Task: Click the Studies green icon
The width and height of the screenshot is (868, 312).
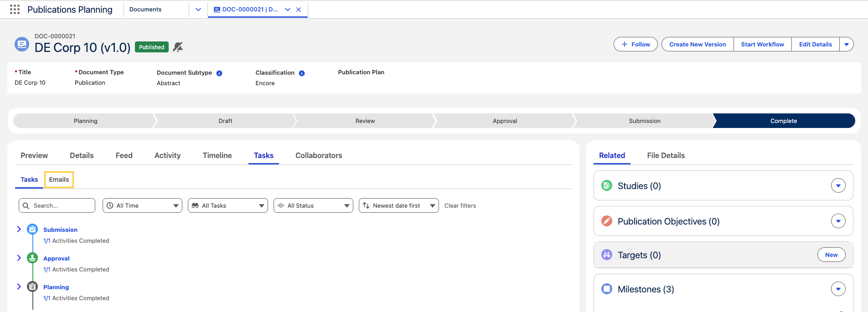Action: coord(607,185)
